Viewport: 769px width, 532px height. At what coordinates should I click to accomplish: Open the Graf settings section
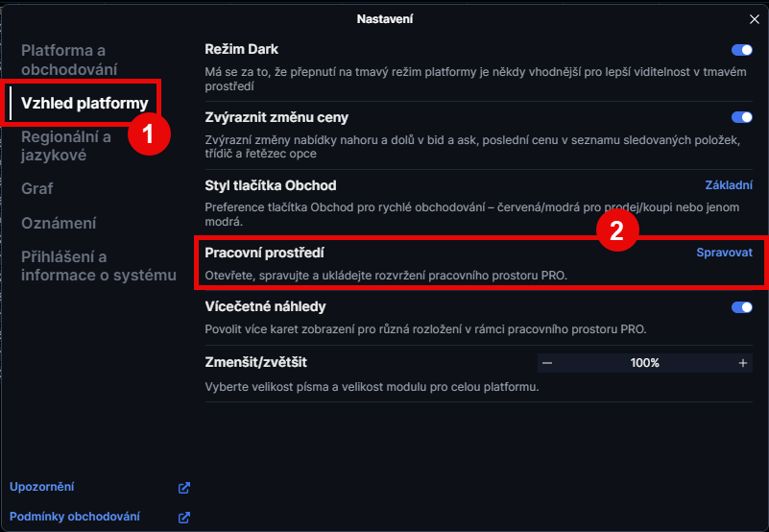(x=37, y=188)
